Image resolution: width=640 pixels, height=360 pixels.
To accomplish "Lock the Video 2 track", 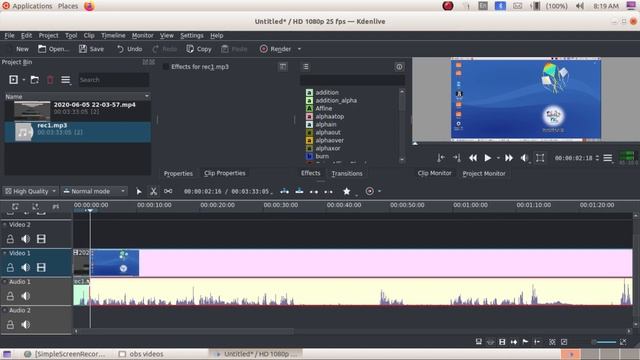I will point(10,239).
